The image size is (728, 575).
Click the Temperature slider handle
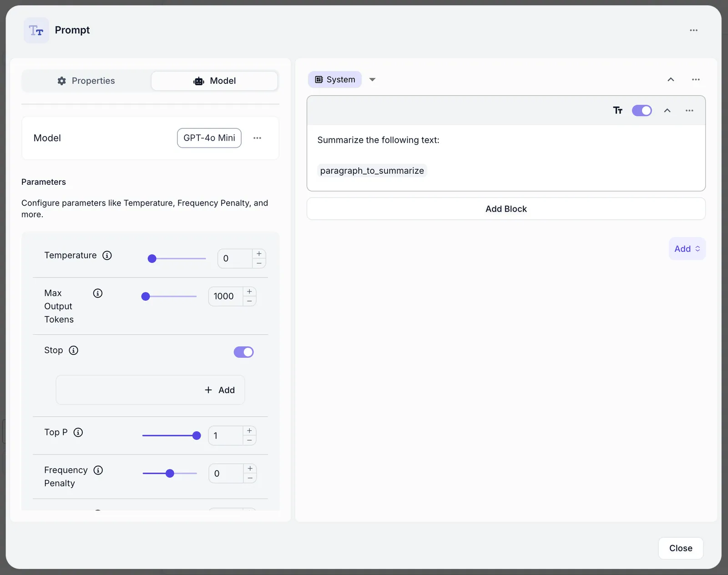(x=152, y=258)
